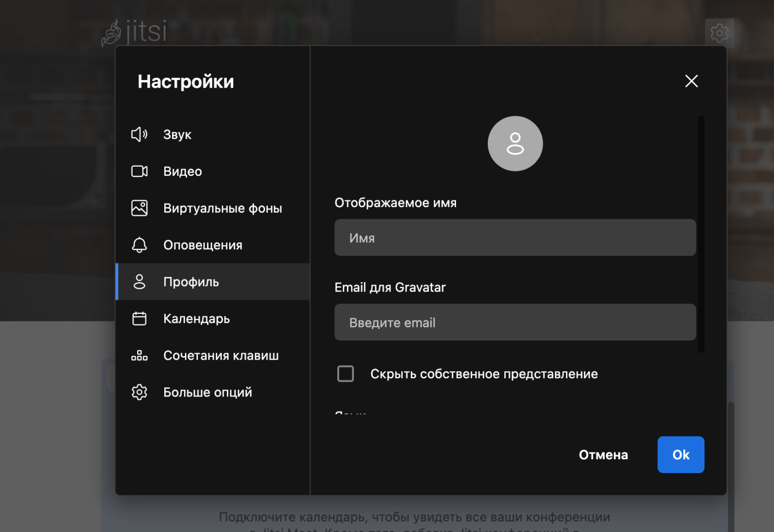Click the gear icon beside Больше опций
Image resolution: width=774 pixels, height=532 pixels.
click(x=139, y=392)
